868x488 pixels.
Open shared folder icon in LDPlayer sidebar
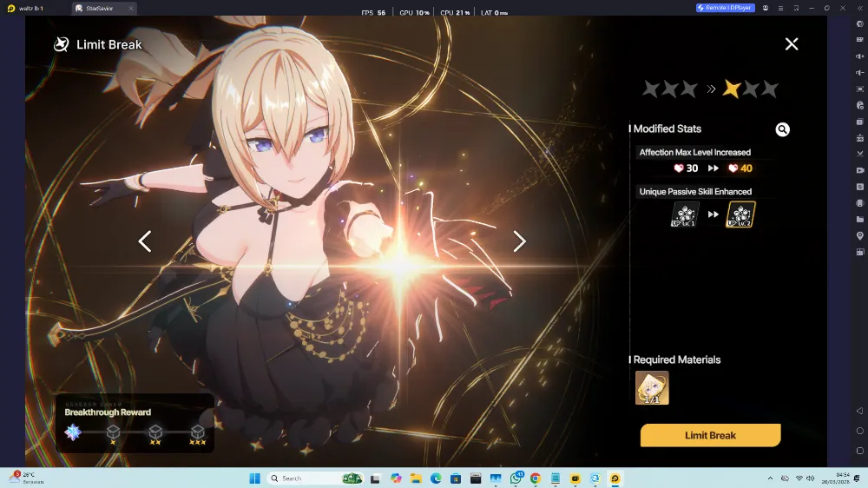point(859,220)
